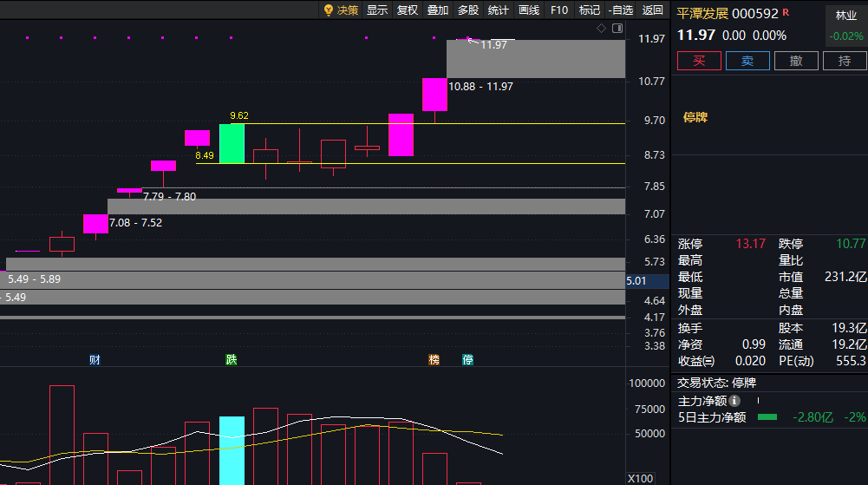Click the blue 卖 sell button

tap(747, 61)
